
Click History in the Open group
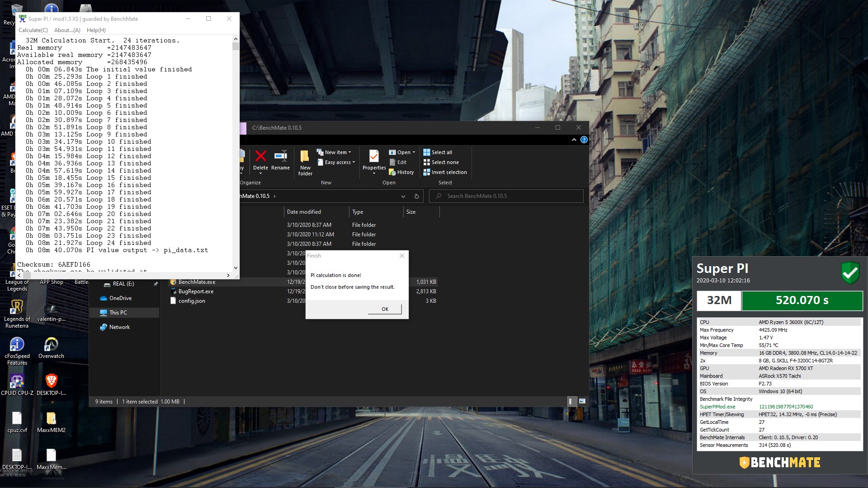tap(401, 172)
